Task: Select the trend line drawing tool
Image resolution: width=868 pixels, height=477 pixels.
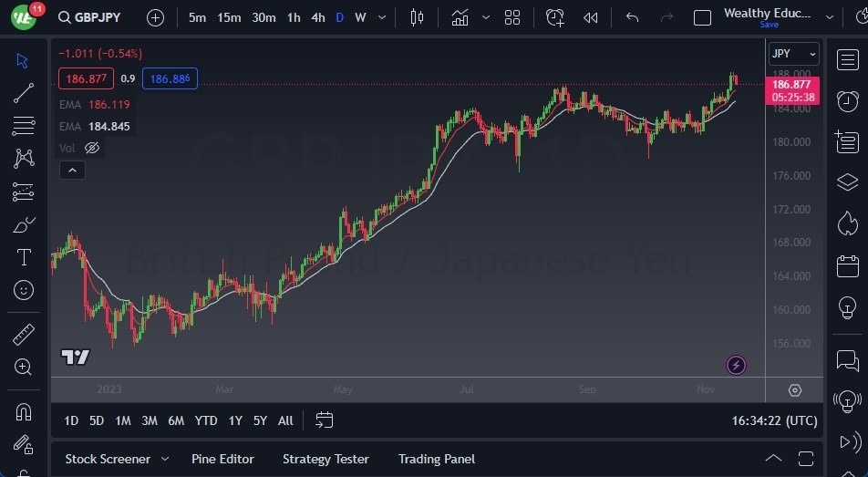Action: [24, 93]
